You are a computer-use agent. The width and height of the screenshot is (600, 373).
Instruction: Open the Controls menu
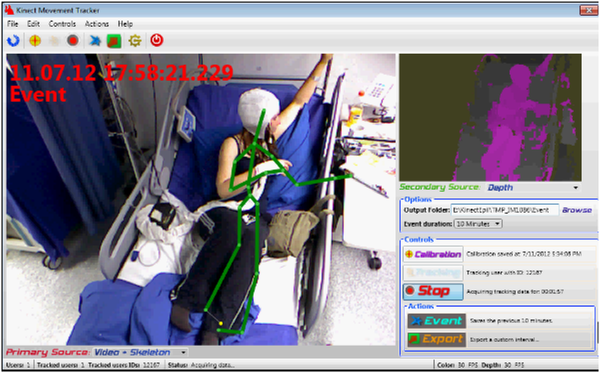(x=62, y=24)
